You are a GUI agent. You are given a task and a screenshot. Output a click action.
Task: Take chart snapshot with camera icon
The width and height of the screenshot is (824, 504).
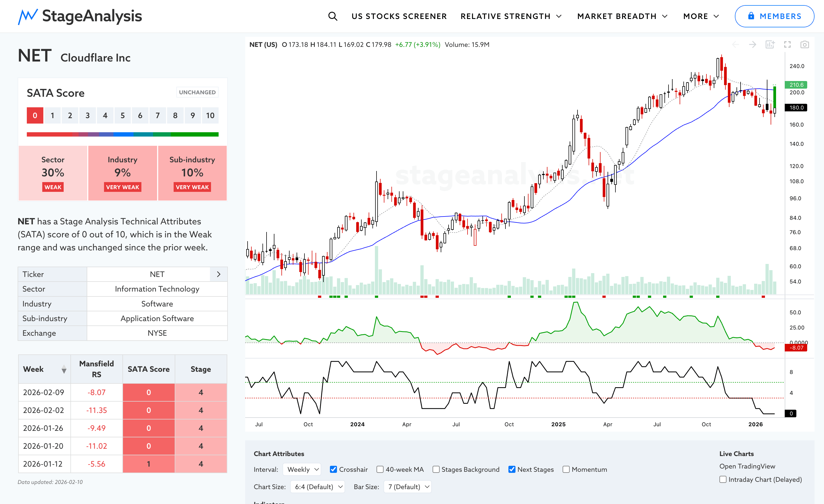point(804,44)
